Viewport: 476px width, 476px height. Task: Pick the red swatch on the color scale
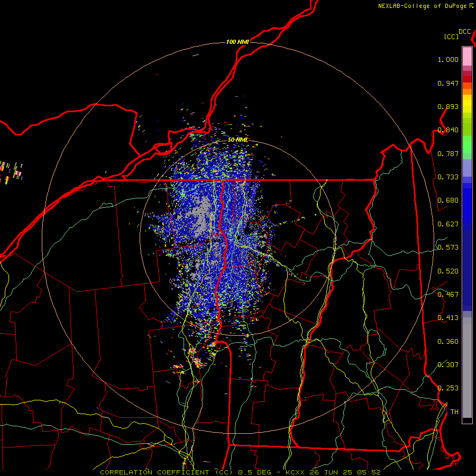click(467, 79)
